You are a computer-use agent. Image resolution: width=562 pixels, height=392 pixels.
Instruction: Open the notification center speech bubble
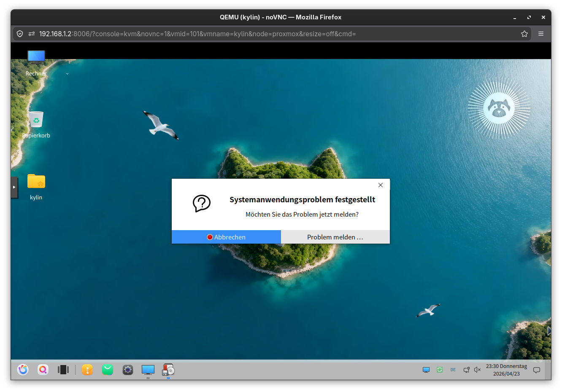[x=537, y=370]
